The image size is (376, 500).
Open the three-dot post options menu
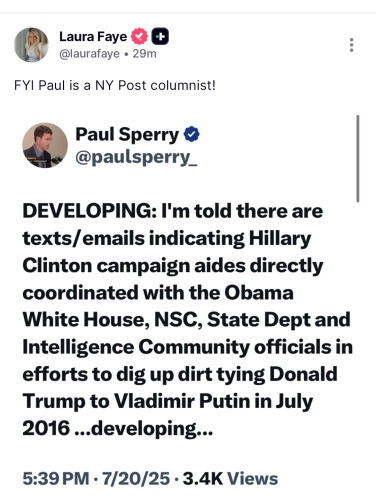click(351, 45)
